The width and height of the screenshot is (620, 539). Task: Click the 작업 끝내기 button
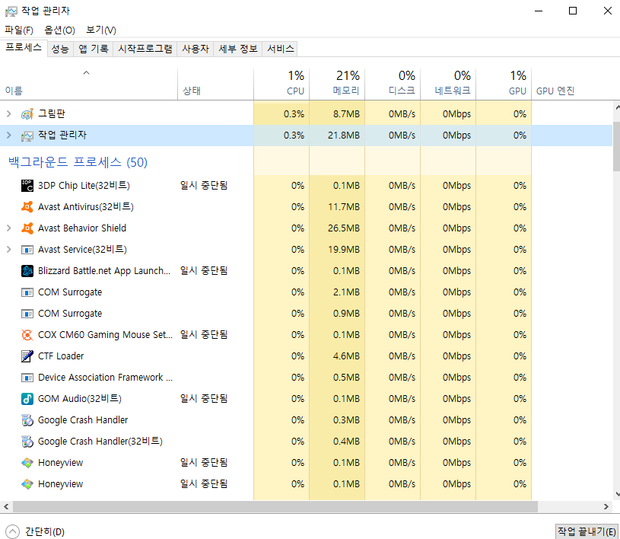coord(585,531)
